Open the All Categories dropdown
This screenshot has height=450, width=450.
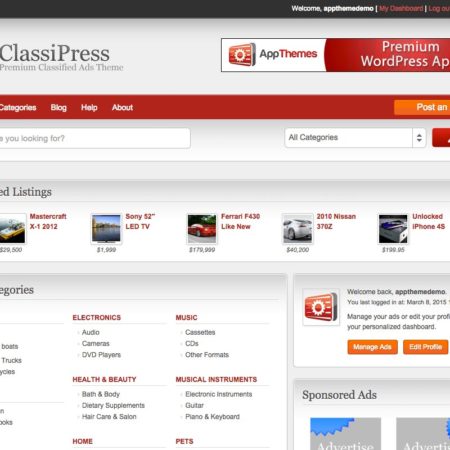[x=355, y=138]
